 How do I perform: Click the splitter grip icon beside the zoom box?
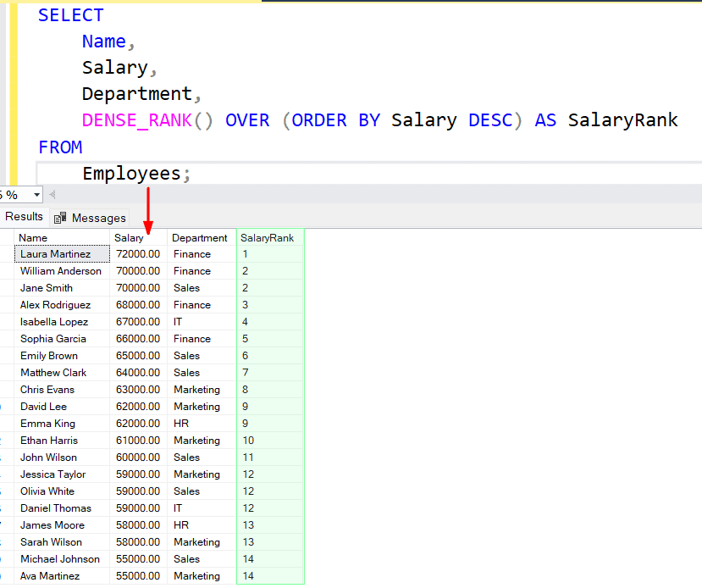pyautogui.click(x=51, y=195)
